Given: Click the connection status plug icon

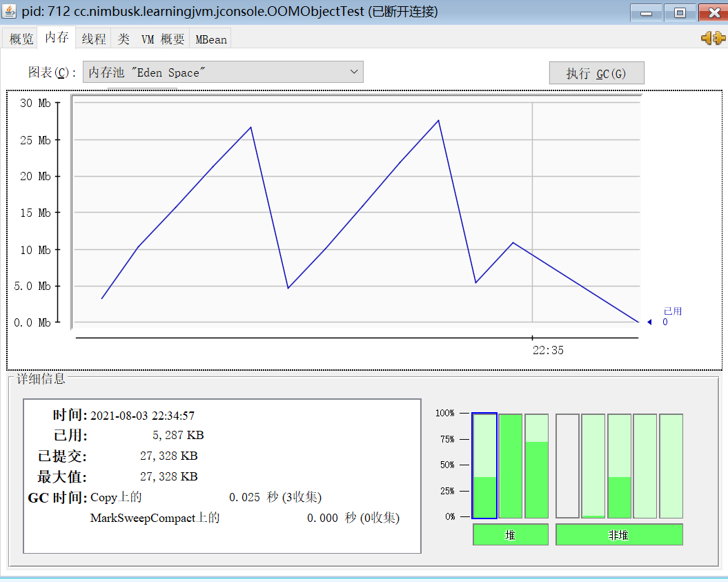Looking at the screenshot, I should click(713, 39).
